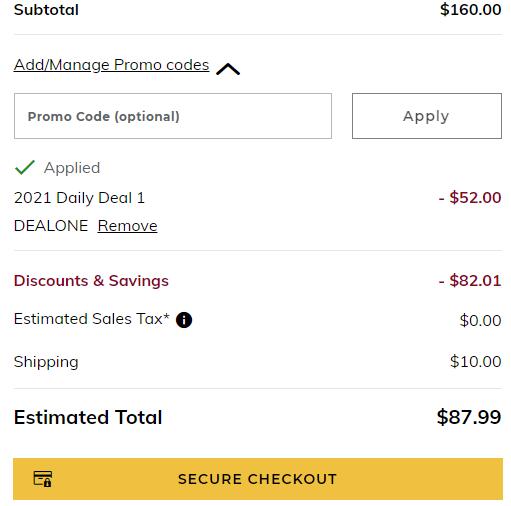Screen dimensions: 511x506
Task: Click the green Applied checkmark icon
Action: coord(25,167)
